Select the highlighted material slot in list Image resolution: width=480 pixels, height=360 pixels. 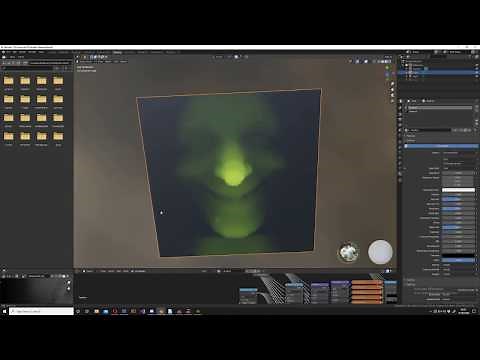440,108
